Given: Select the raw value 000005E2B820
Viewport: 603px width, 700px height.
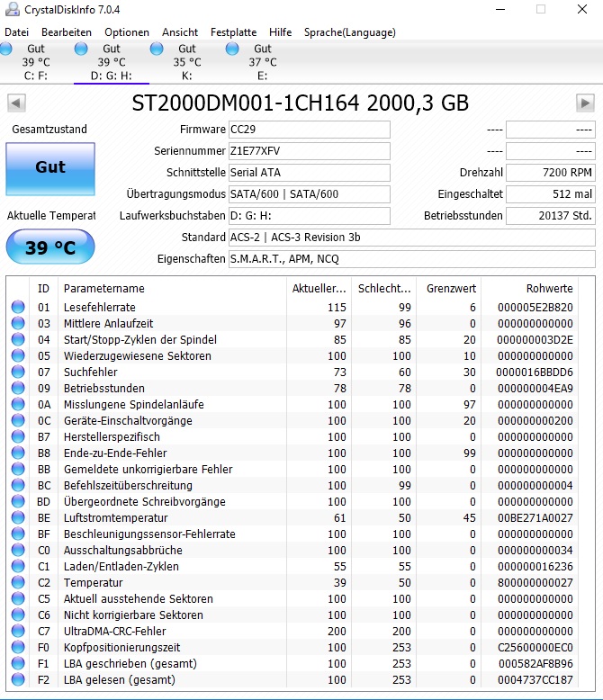Looking at the screenshot, I should click(535, 307).
